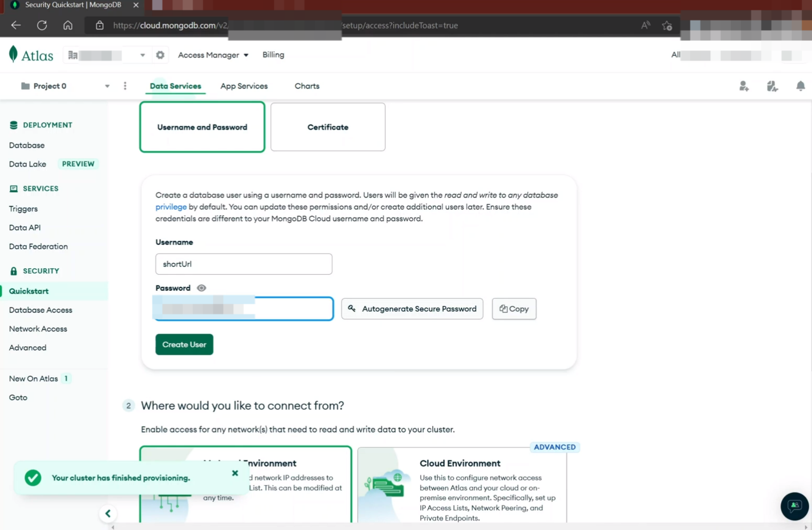The image size is (812, 530).
Task: Dismiss the cluster provisioning toast
Action: (235, 473)
